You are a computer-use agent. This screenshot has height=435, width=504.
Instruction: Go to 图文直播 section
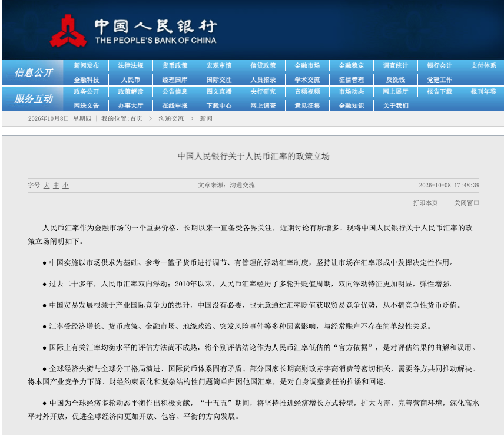(x=219, y=92)
